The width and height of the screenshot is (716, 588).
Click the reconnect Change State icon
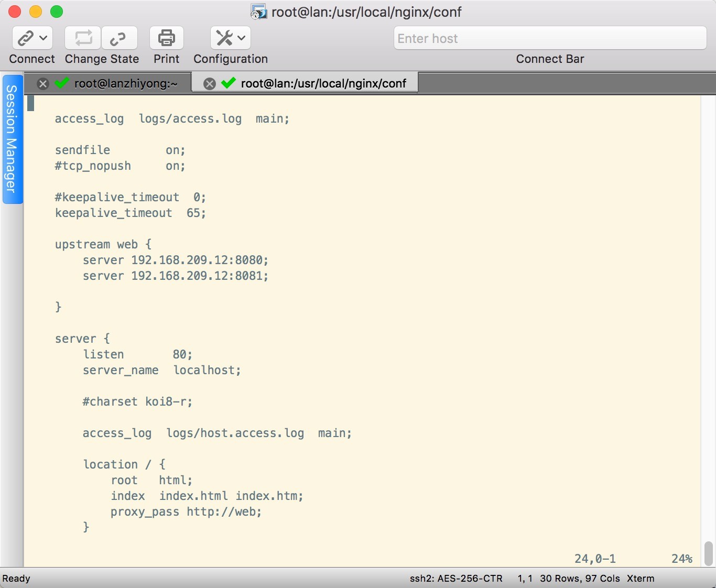83,38
